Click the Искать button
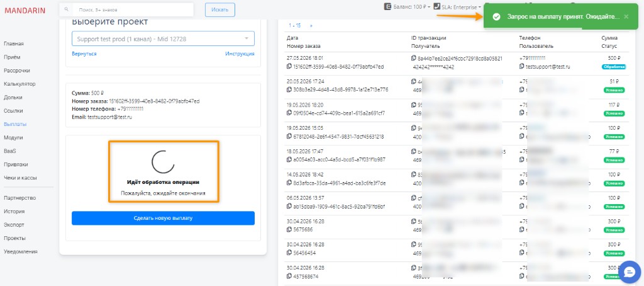644x286 pixels. [220, 10]
